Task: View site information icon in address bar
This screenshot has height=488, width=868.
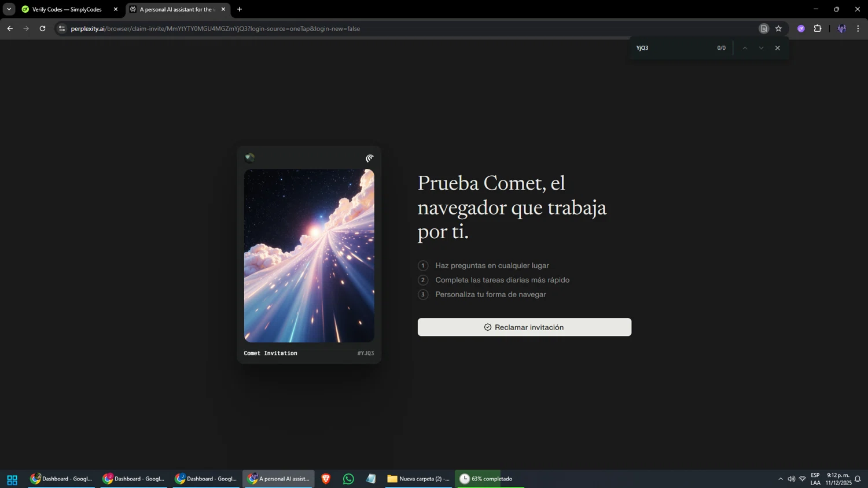Action: click(x=62, y=28)
